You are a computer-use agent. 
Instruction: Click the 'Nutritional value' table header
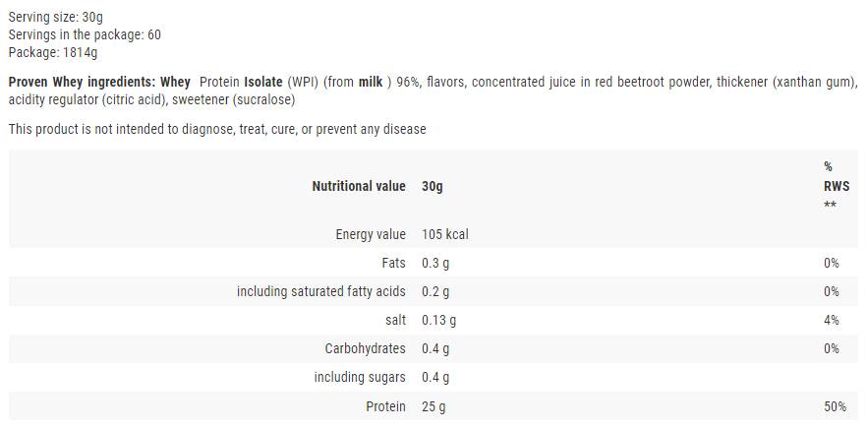point(358,186)
